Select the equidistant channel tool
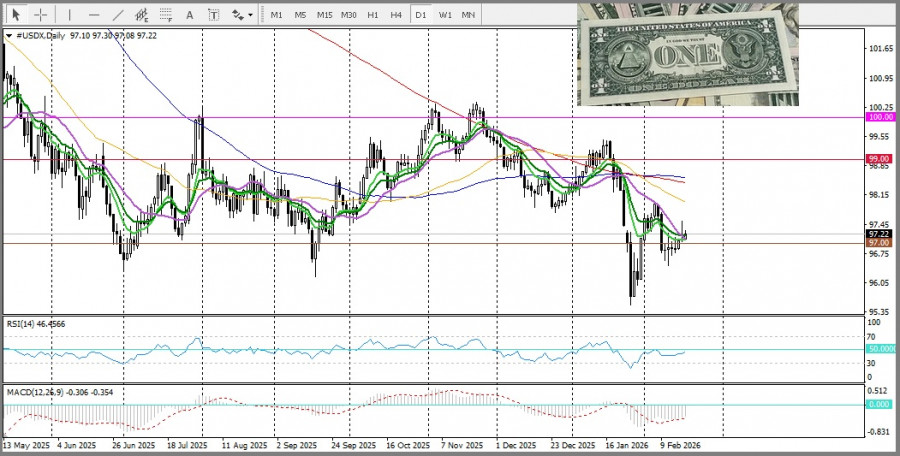This screenshot has height=456, width=900. click(142, 15)
